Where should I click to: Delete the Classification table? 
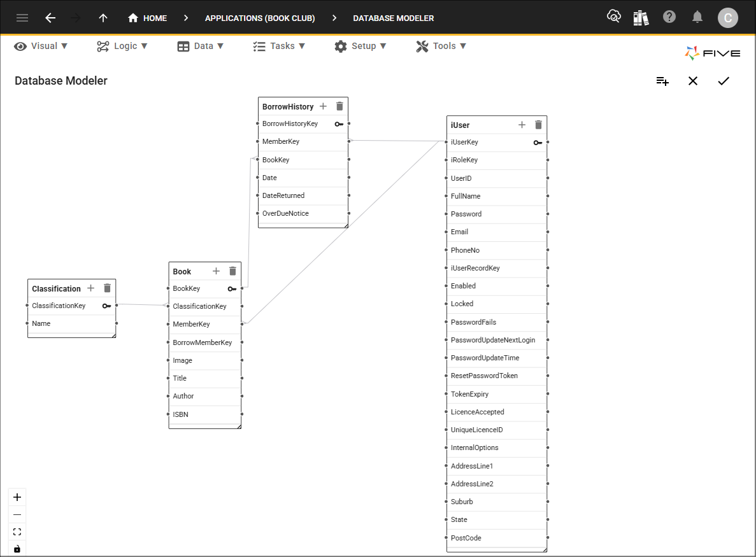(x=107, y=288)
